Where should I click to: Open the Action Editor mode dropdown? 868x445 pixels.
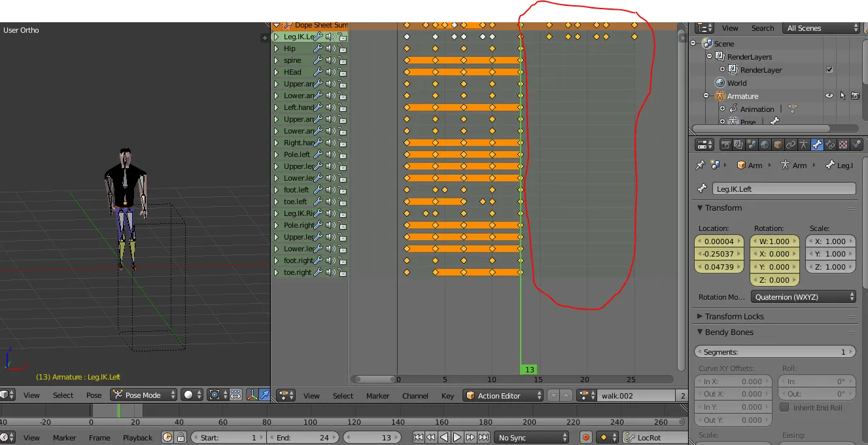[x=503, y=395]
